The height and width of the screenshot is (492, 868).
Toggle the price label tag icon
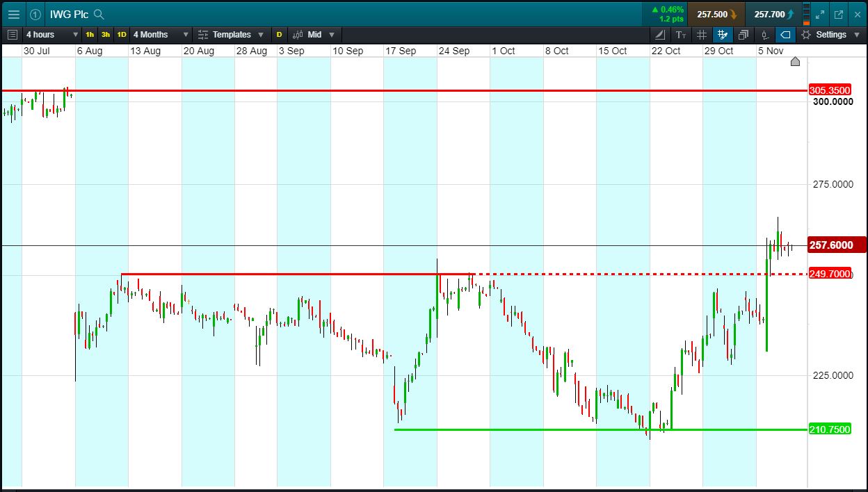point(785,35)
